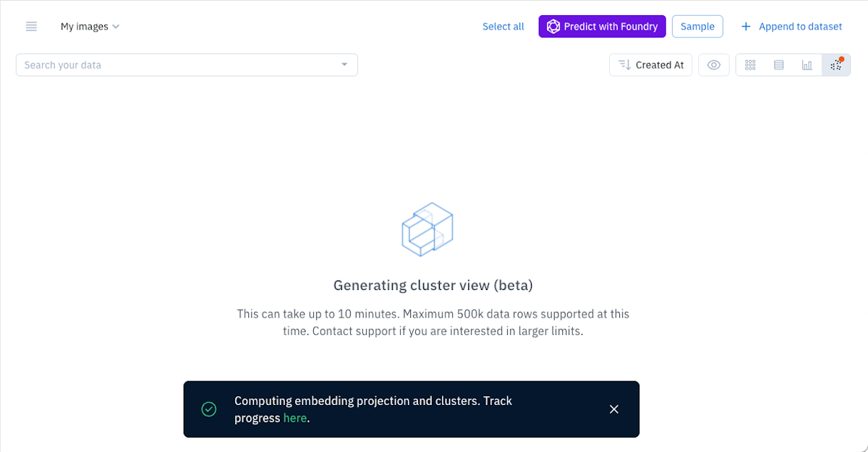Click Append to dataset

pyautogui.click(x=791, y=27)
